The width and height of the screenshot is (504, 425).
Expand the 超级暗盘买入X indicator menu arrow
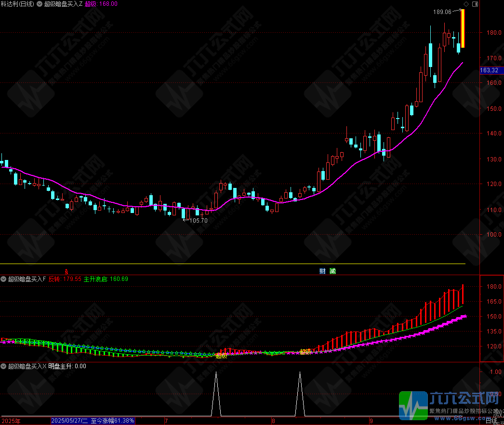coord(4,366)
